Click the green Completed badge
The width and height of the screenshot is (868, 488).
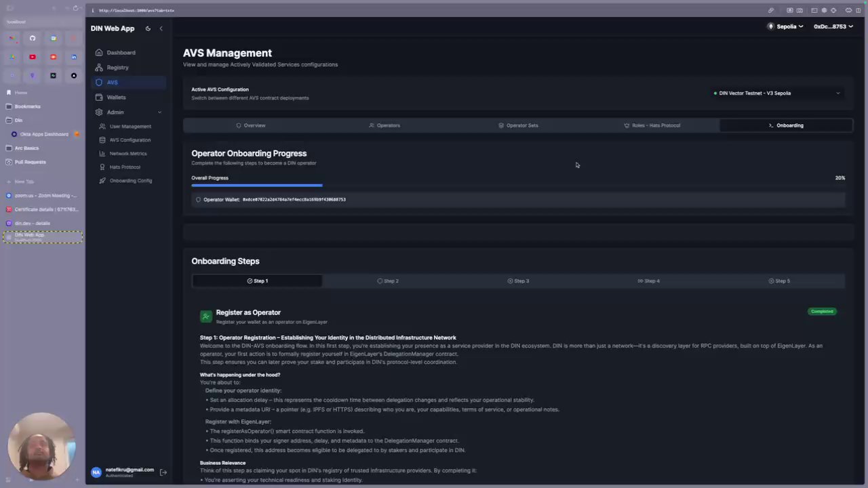pos(822,311)
